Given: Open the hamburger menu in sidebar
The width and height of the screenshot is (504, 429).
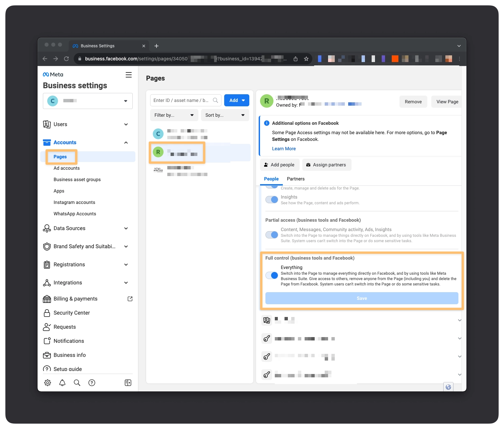Looking at the screenshot, I should coord(129,75).
